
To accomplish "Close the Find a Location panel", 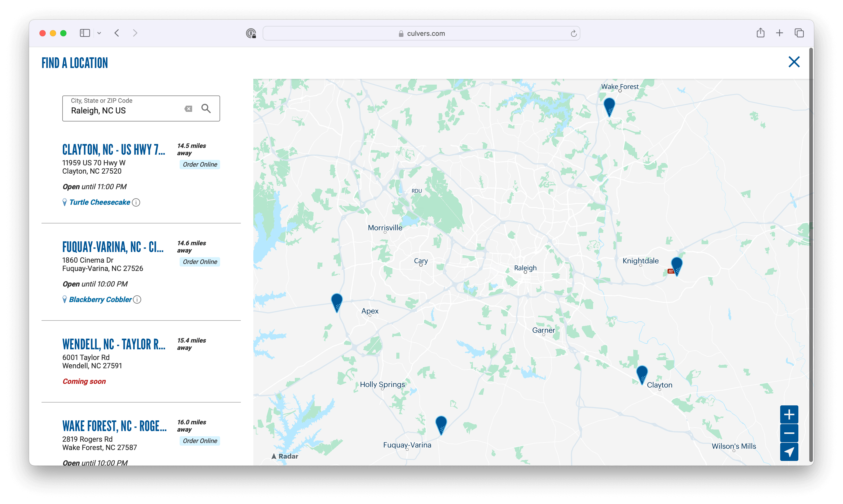I will 794,62.
